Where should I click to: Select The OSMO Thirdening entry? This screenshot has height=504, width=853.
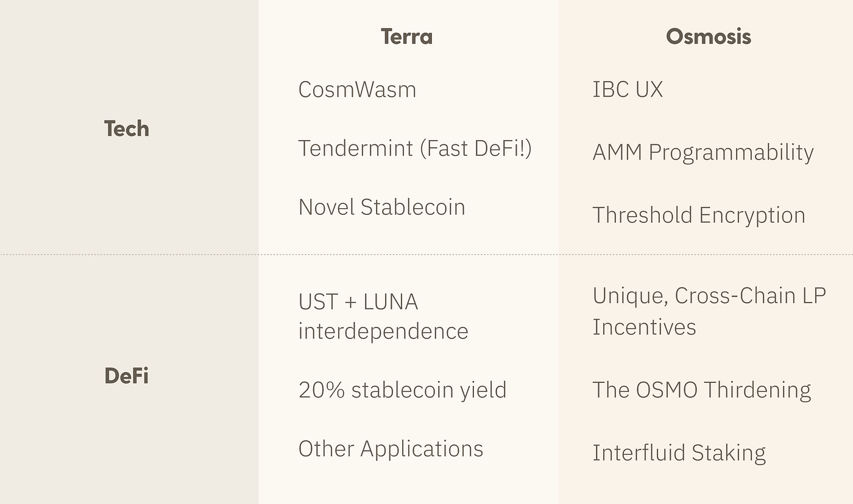click(x=701, y=390)
